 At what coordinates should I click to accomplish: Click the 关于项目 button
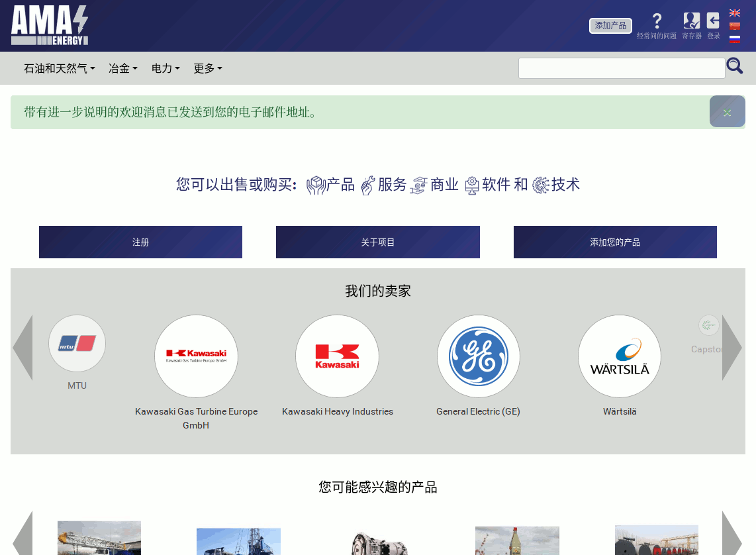[x=377, y=242]
